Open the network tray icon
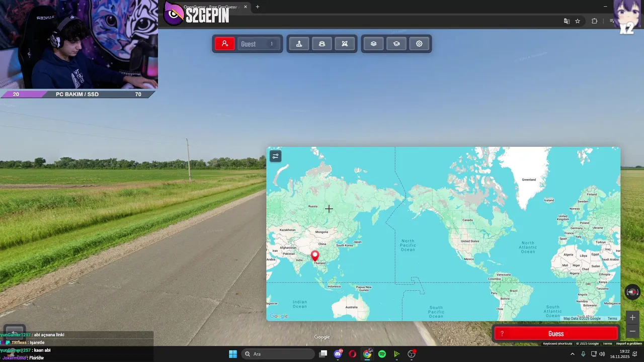Viewport: 644px width, 362px height. 594,354
